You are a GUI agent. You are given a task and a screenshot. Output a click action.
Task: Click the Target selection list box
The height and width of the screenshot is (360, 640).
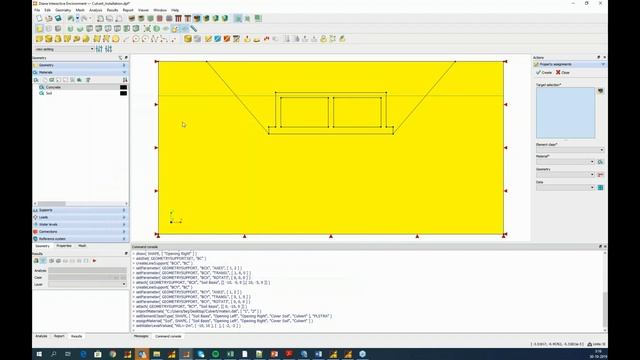click(x=565, y=113)
